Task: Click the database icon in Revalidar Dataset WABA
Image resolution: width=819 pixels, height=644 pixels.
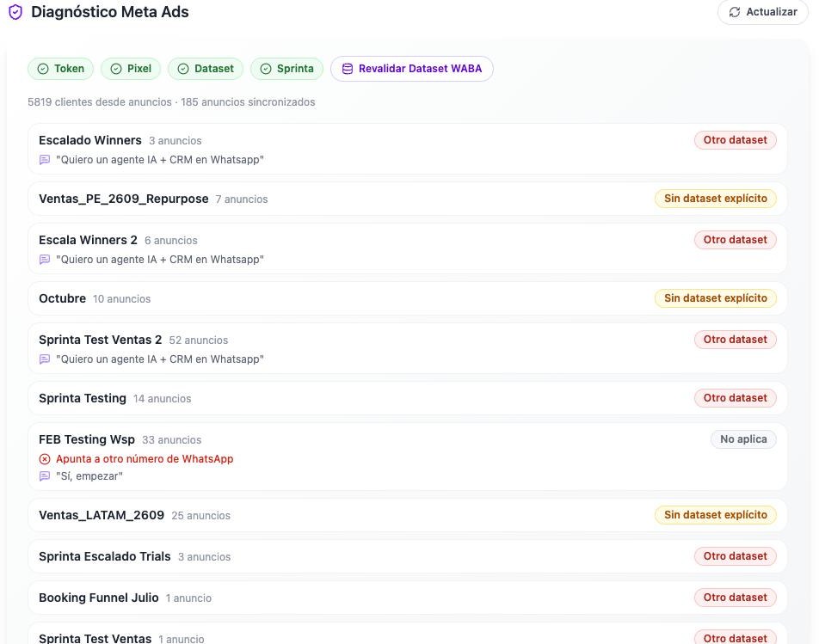Action: (x=348, y=69)
